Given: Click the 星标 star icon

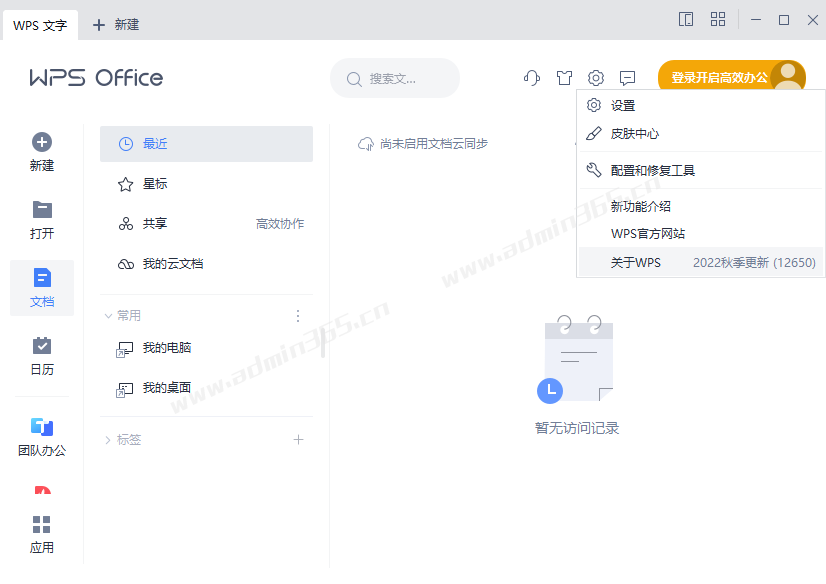Looking at the screenshot, I should click(125, 184).
